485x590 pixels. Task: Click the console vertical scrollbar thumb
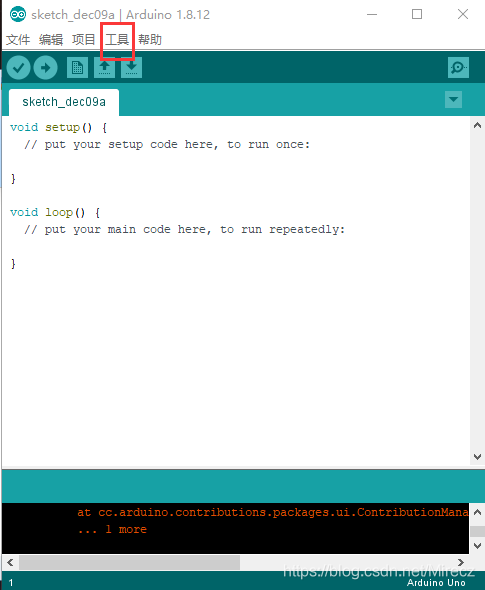coord(477,531)
